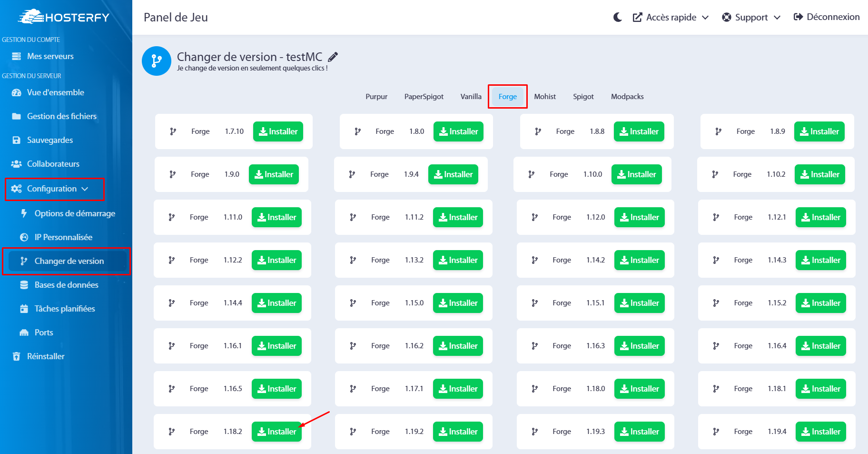Click the Collaborateurs users icon
The width and height of the screenshot is (868, 454).
click(x=16, y=164)
